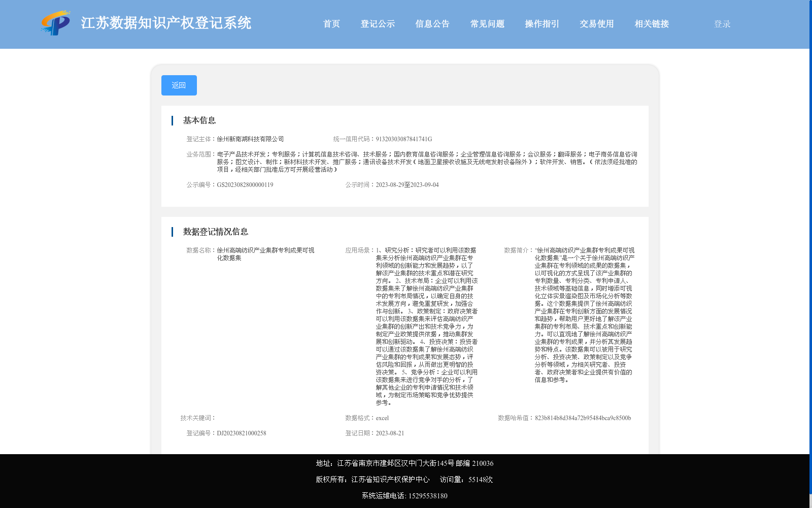The height and width of the screenshot is (508, 812).
Task: Select 操作指引 in the navigation bar
Action: (542, 24)
